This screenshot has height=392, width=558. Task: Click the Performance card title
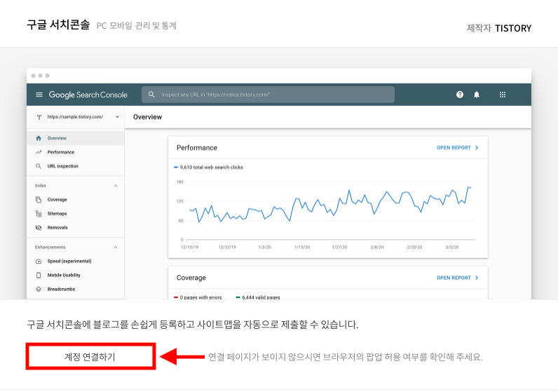tap(197, 148)
